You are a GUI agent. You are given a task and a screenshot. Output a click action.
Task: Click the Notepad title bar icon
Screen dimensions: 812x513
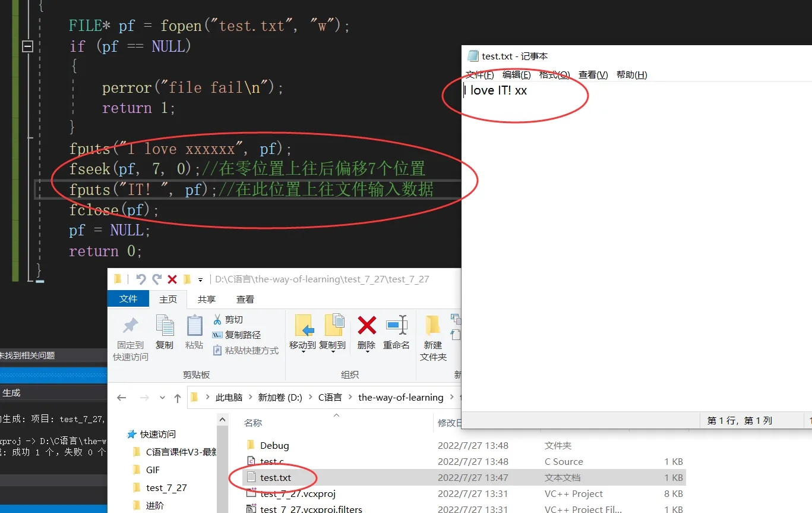[473, 56]
